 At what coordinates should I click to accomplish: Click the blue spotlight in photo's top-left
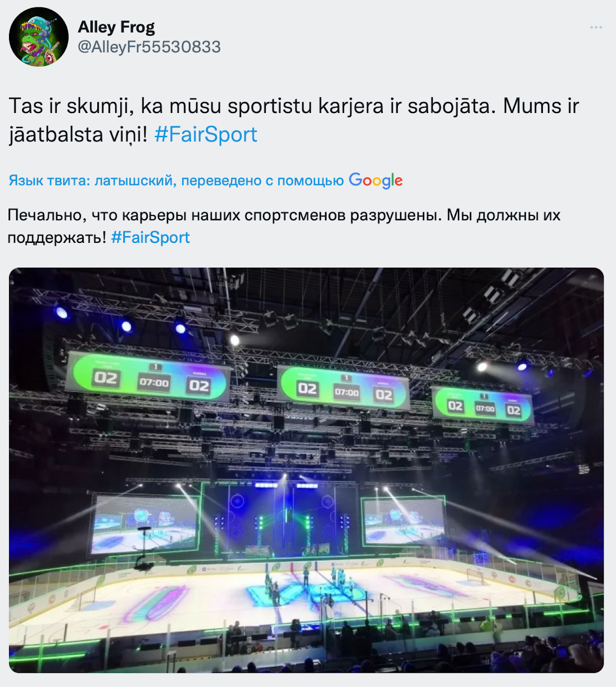(61, 313)
